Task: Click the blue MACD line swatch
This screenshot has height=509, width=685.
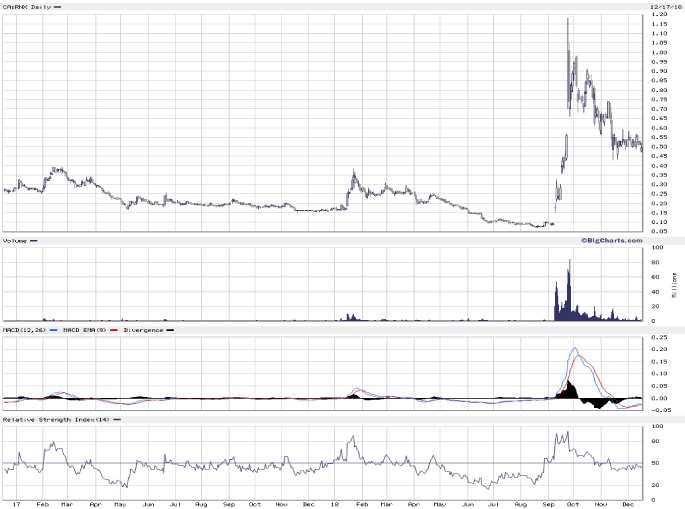Action: point(52,329)
